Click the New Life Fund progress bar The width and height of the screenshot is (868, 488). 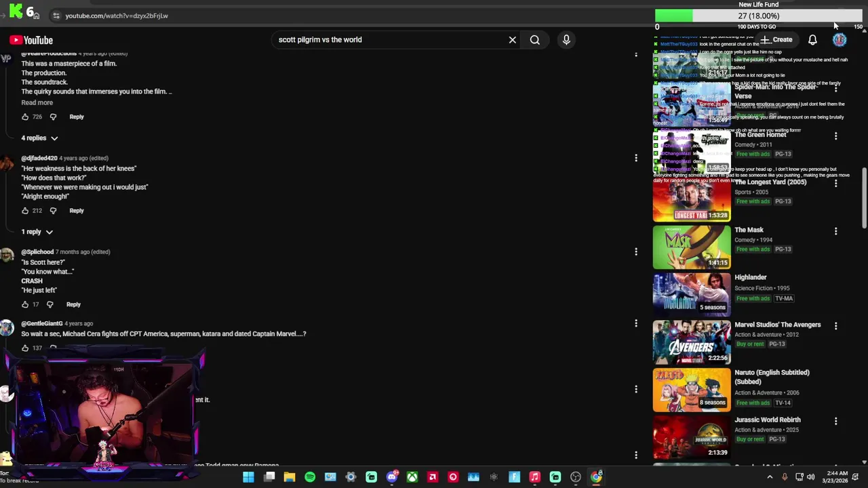click(759, 16)
